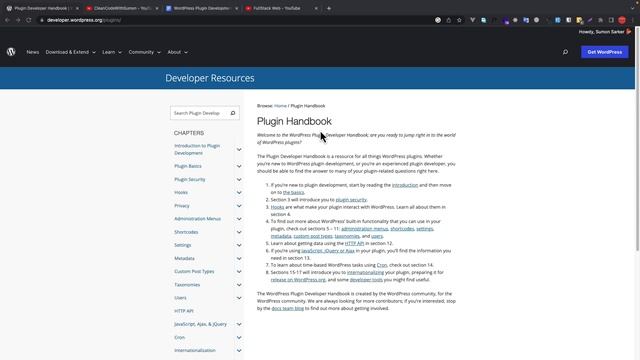640x360 pixels.
Task: Open the Plugin Basics chapter link
Action: 188,166
